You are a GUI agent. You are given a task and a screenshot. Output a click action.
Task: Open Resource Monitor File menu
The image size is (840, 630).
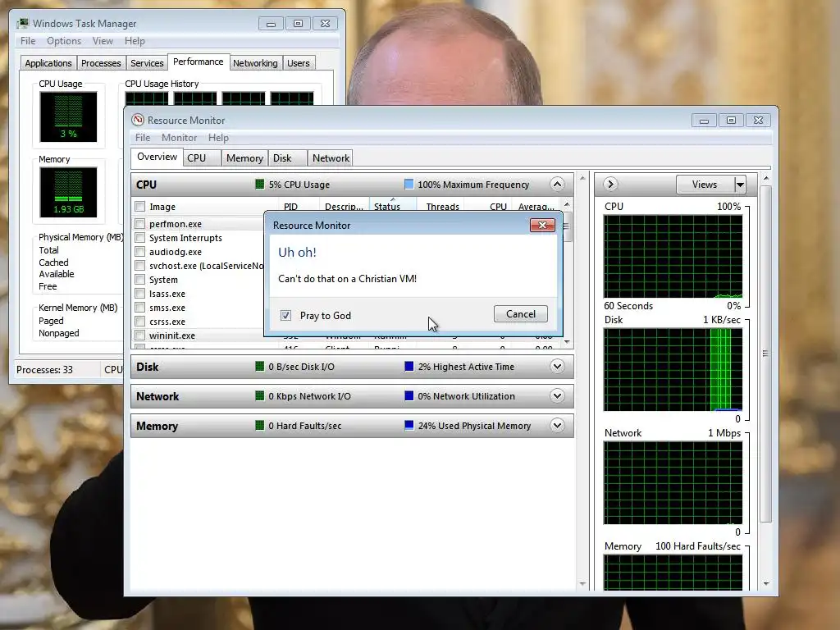tap(143, 138)
